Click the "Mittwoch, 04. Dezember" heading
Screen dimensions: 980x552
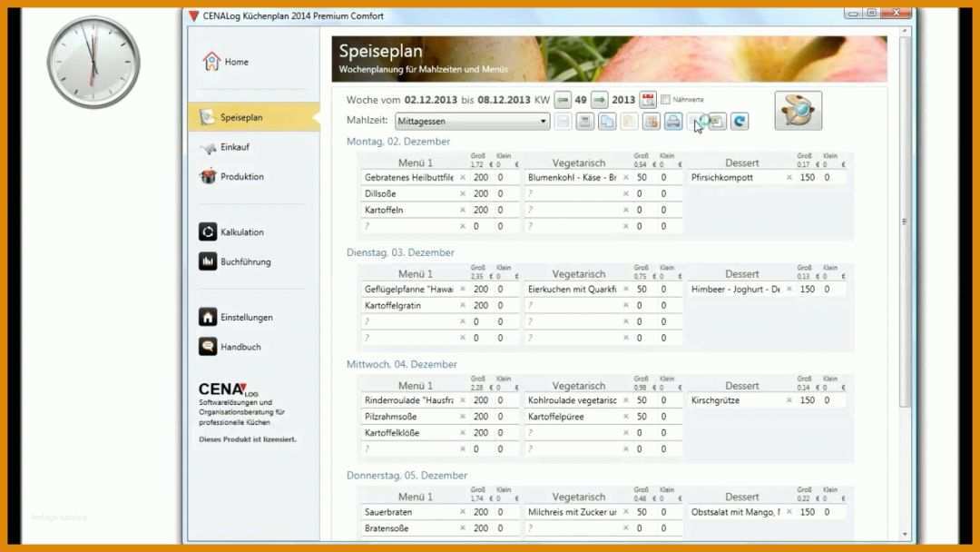click(x=402, y=364)
